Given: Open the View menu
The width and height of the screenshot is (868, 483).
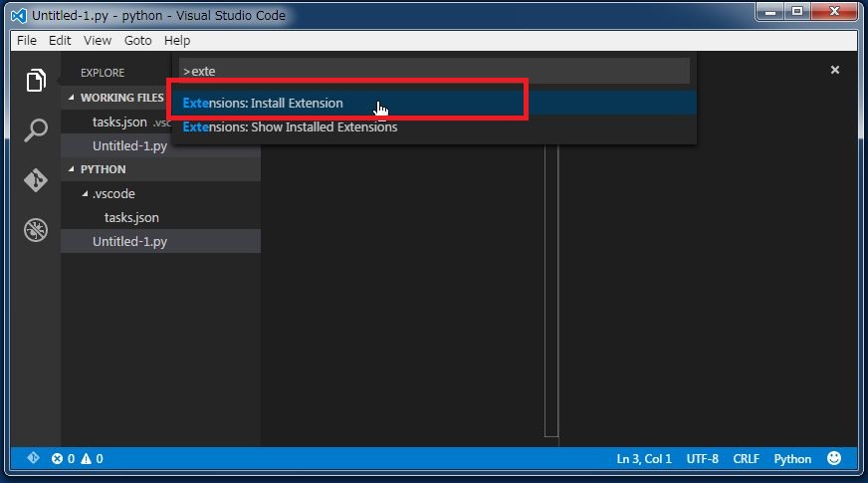Looking at the screenshot, I should (98, 41).
